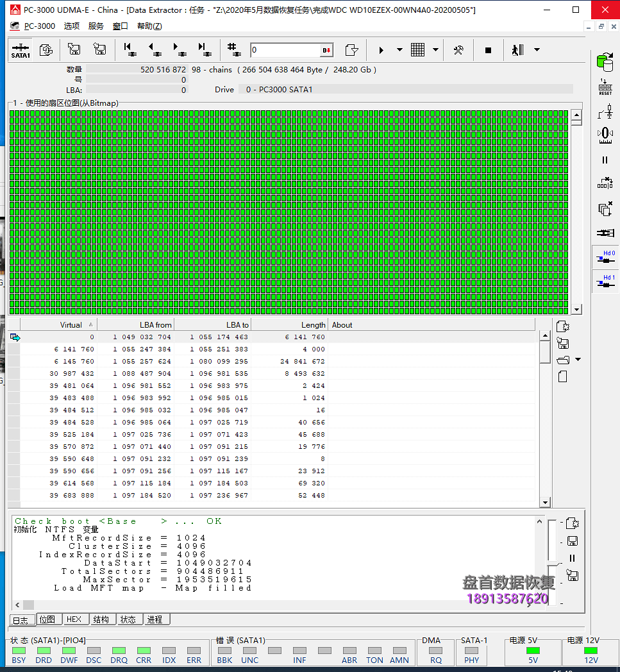
Task: Expand the dropdown beside the folder icon
Action: (x=578, y=360)
